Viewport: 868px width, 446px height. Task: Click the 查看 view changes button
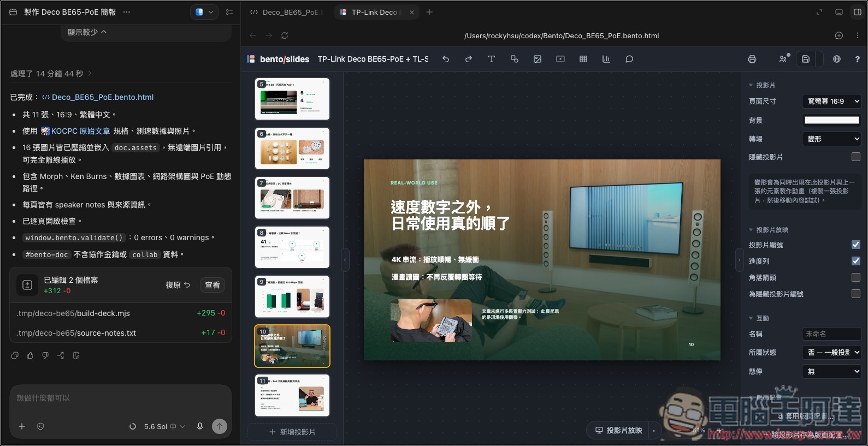[x=212, y=285]
